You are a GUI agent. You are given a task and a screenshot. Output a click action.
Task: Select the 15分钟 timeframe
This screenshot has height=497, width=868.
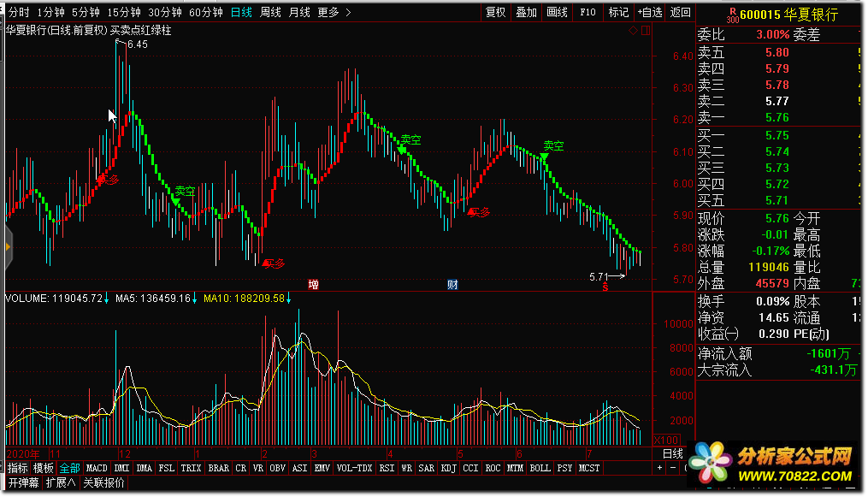point(124,12)
